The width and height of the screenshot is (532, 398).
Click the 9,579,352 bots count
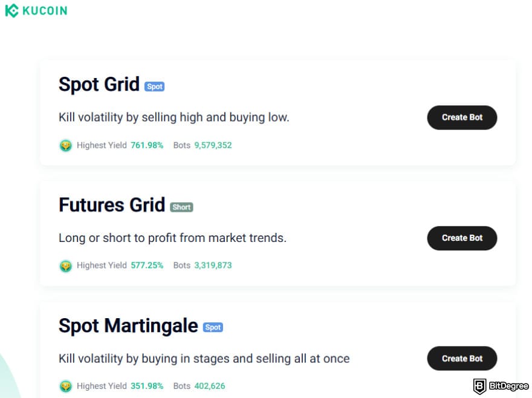213,145
